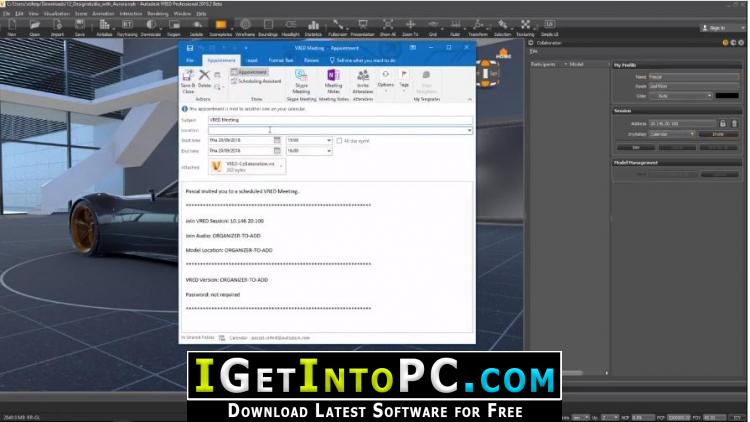Expand the Location field dropdown
The width and height of the screenshot is (750, 422).
[x=469, y=130]
